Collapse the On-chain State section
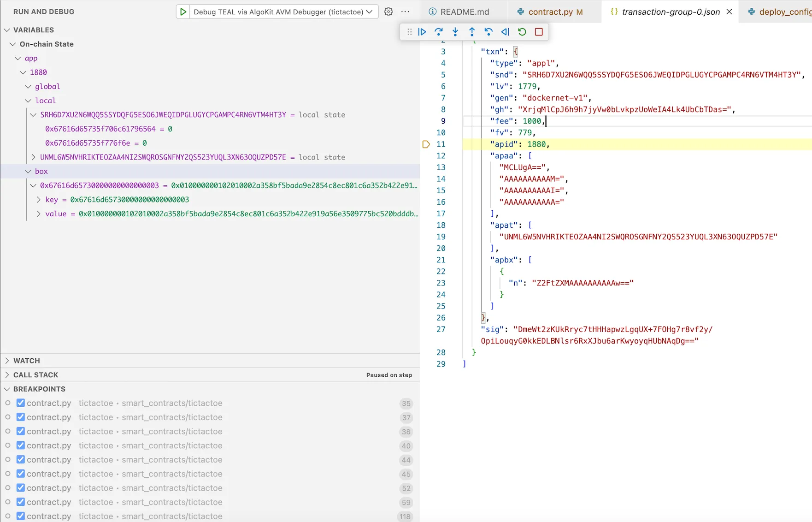Screen dimensions: 812x522 click(x=12, y=44)
